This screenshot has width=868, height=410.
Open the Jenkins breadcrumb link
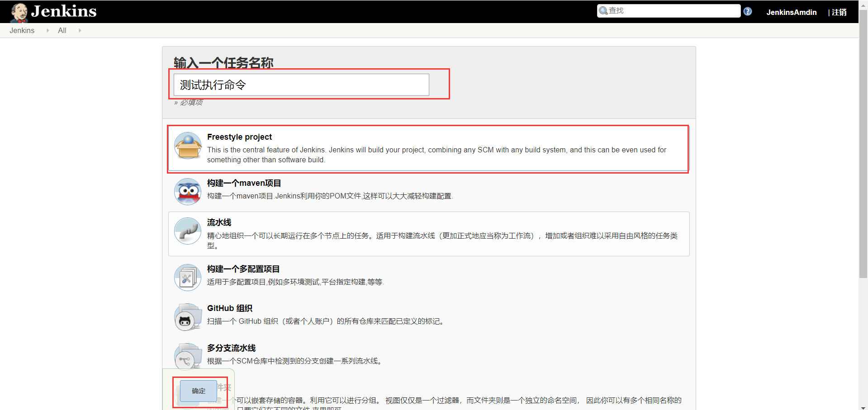(22, 30)
